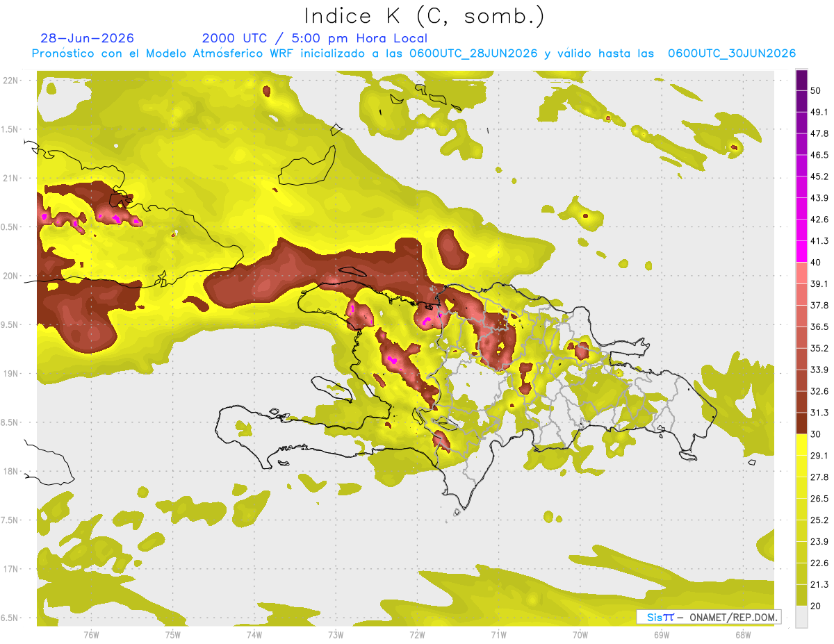Screen dimensions: 834x644
Task: Click the '18N' latitude axis label
Action: [11, 471]
